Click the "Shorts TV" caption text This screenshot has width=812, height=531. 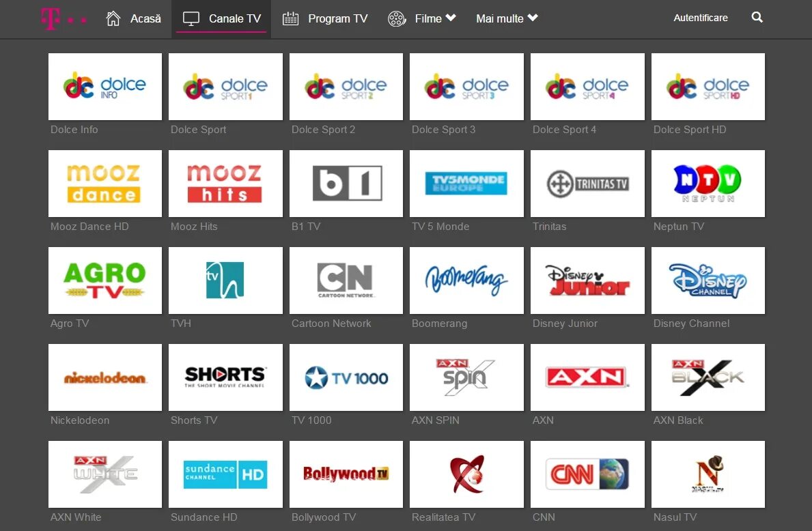[194, 420]
